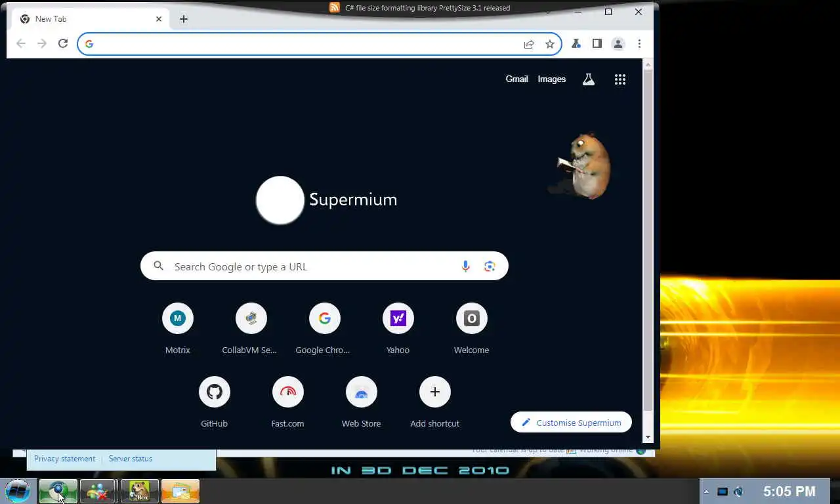The height and width of the screenshot is (504, 840).
Task: Open the three-dot browser menu
Action: (639, 44)
